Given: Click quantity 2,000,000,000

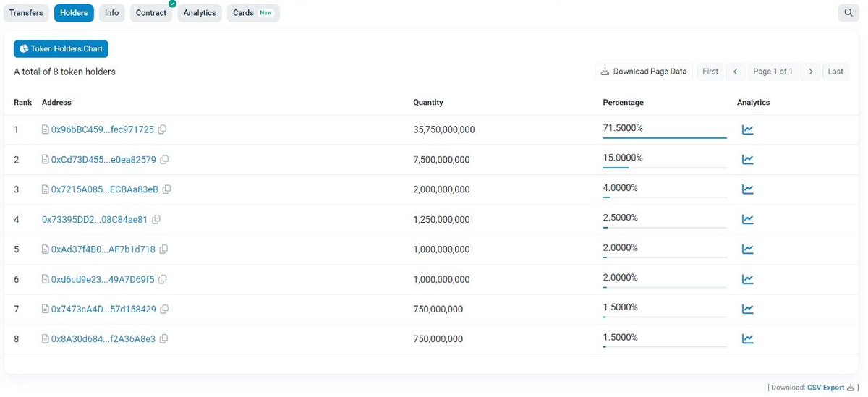Looking at the screenshot, I should [441, 189].
